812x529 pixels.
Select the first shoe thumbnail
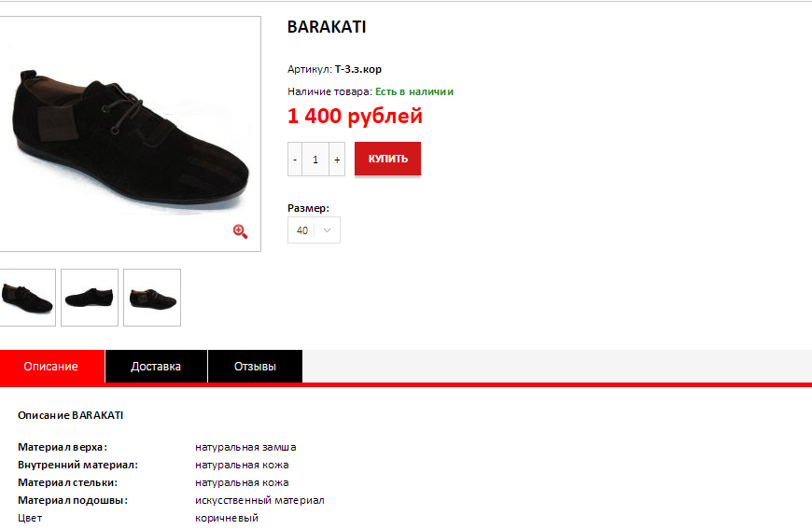(27, 298)
